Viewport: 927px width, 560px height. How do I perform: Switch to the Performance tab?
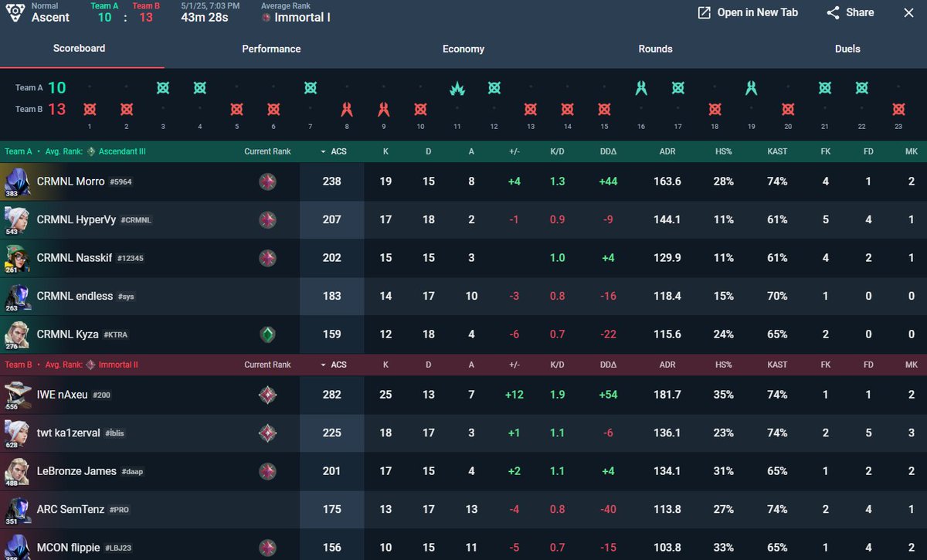271,48
